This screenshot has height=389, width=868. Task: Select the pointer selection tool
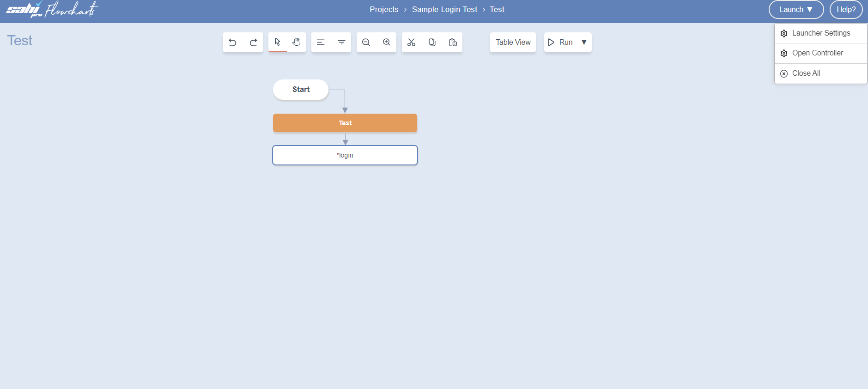click(278, 42)
